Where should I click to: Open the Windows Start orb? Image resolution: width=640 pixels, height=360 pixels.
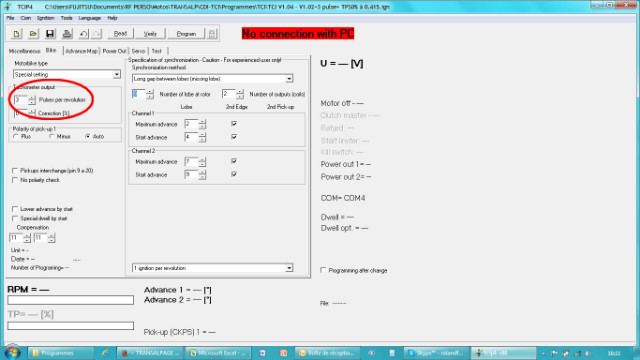coord(13,353)
